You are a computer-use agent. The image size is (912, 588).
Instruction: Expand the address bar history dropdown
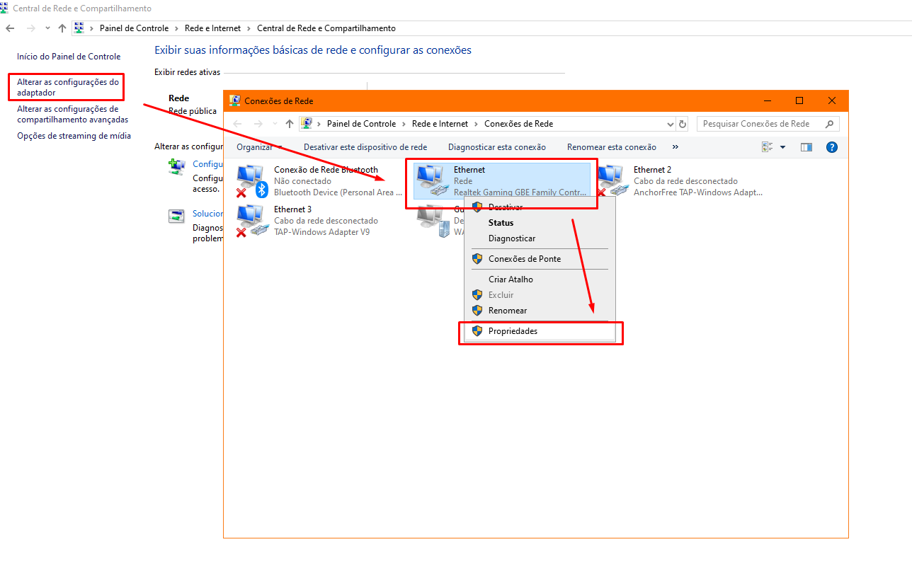coord(671,124)
